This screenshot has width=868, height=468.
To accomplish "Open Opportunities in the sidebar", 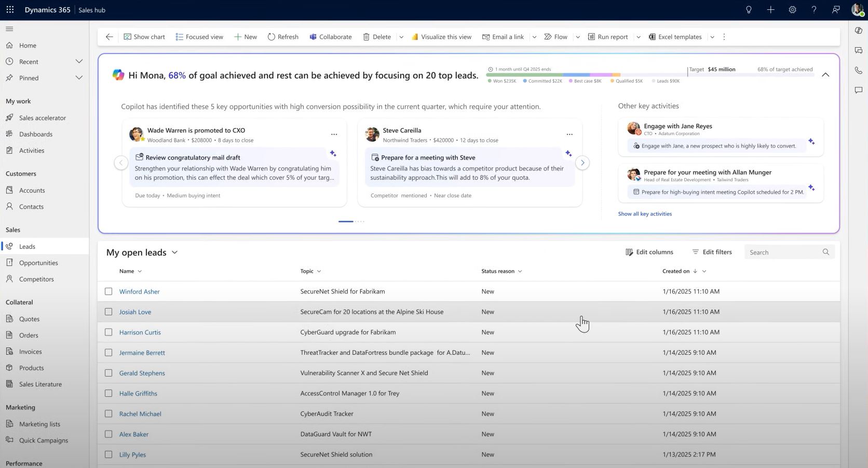I will tap(38, 263).
